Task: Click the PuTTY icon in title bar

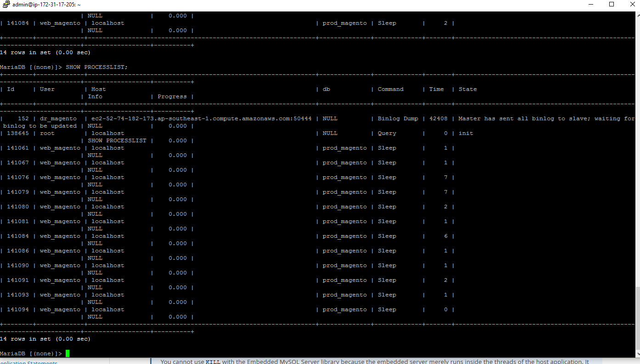Action: 6,5
